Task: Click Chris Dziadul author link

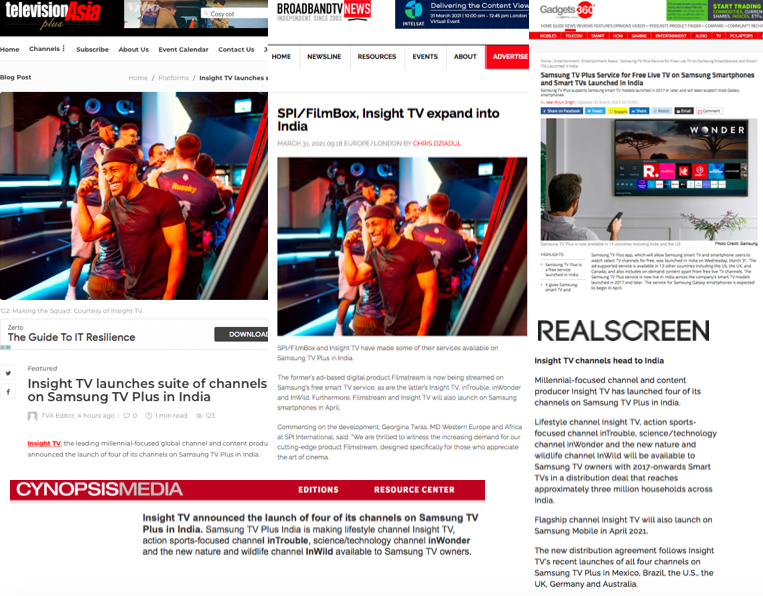Action: coord(436,144)
